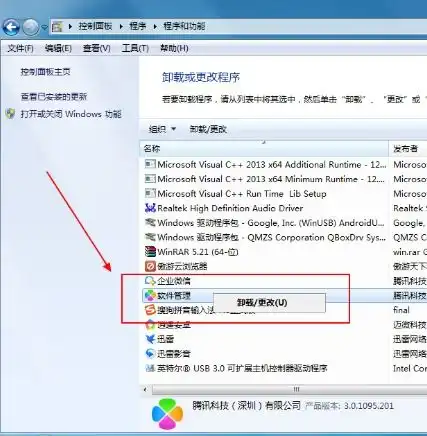Open the 帮助(H) menu
Viewport: 427px width, 436px height.
coord(174,48)
